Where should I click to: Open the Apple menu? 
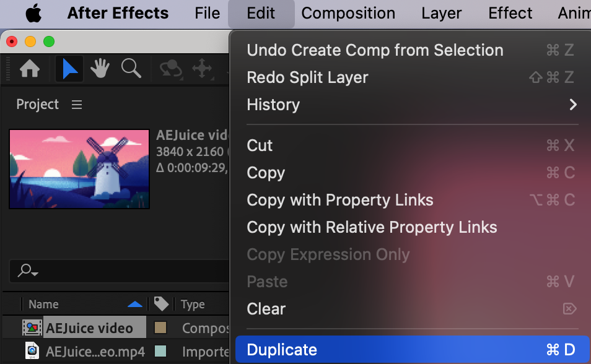pos(33,13)
